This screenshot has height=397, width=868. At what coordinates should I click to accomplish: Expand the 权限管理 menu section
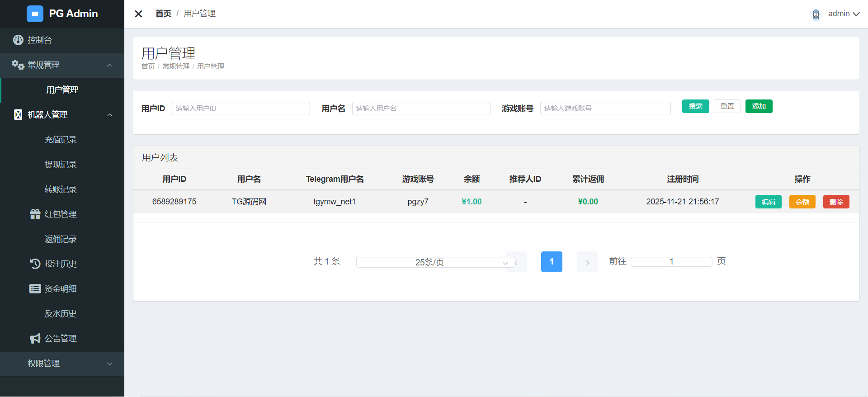tap(109, 364)
